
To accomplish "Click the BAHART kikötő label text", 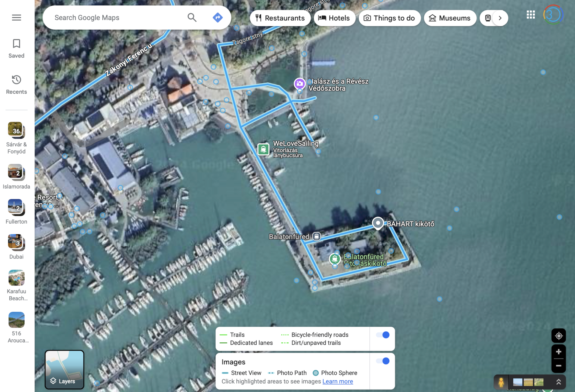I will (x=410, y=224).
